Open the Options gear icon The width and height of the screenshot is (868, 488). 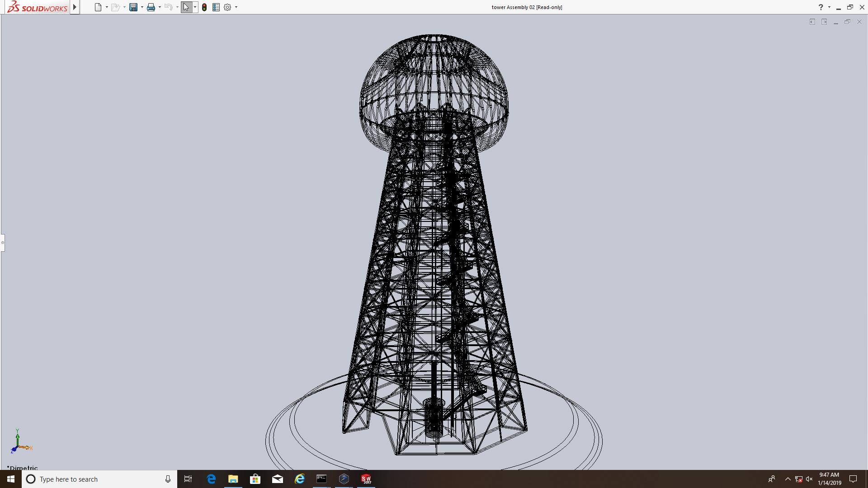(227, 7)
